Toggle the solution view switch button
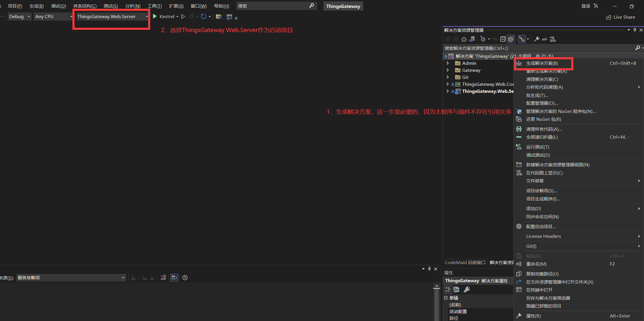The height and width of the screenshot is (321, 644). 472,39
